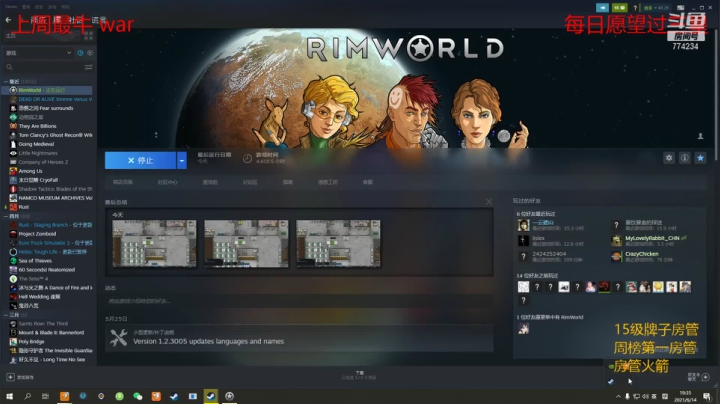
Task: Open Steam announcements icon in title bar
Action: (602, 8)
